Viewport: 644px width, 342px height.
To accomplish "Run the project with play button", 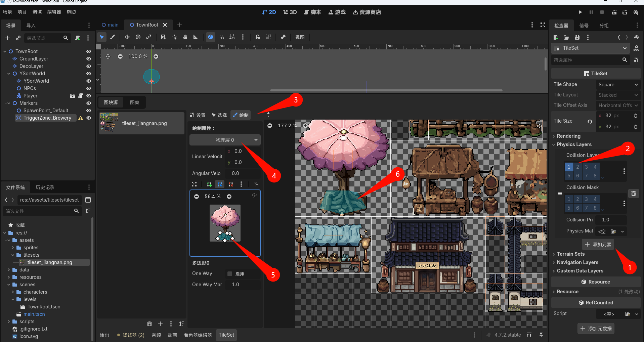I will coord(580,12).
